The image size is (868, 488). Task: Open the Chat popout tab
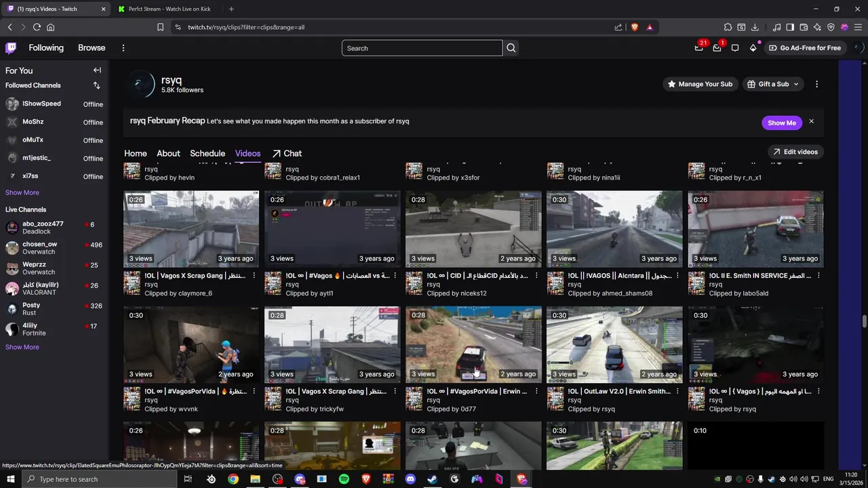pos(287,153)
